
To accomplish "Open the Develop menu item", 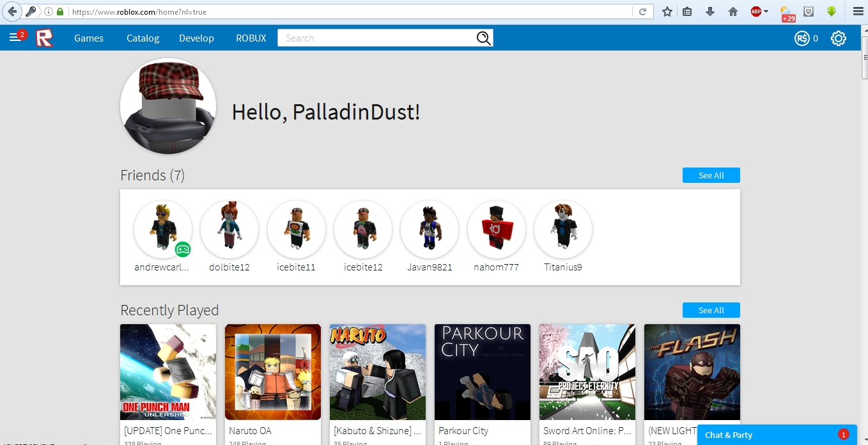I will pyautogui.click(x=196, y=38).
